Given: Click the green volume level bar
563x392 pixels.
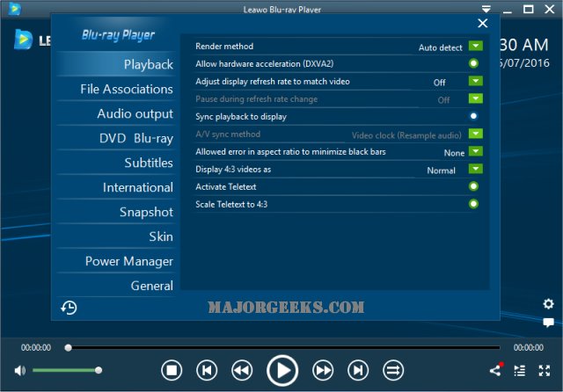Looking at the screenshot, I should [x=63, y=370].
